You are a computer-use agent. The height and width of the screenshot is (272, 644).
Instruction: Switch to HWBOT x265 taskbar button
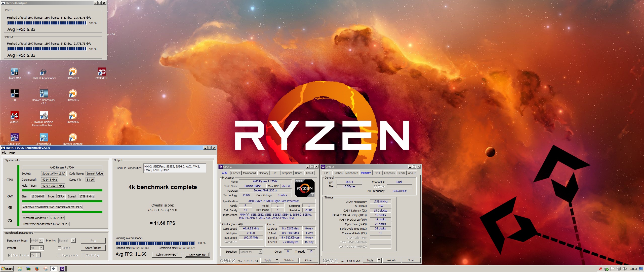[x=54, y=269]
